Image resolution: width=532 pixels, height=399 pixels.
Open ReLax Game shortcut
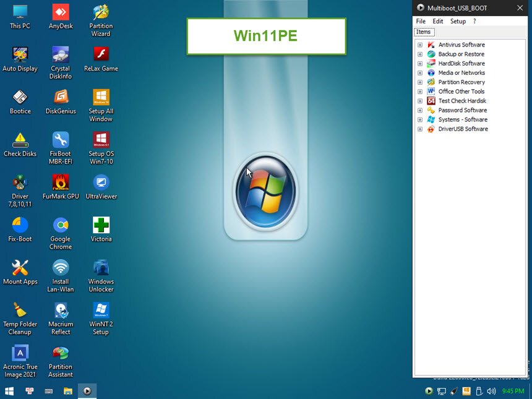click(101, 59)
